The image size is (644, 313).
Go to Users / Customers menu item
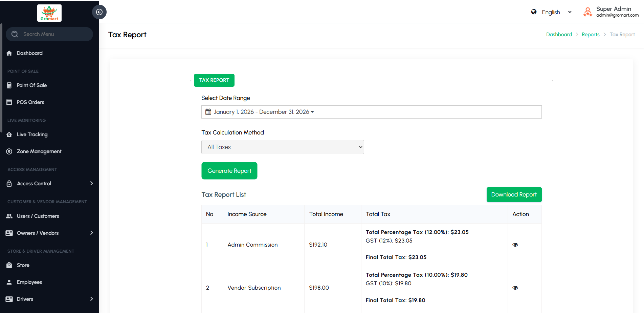38,216
